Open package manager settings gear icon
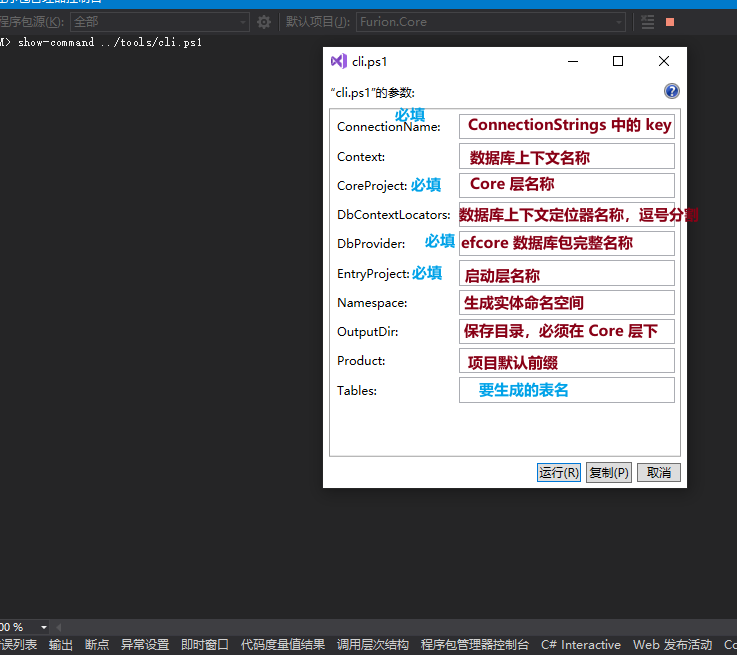 click(x=264, y=22)
